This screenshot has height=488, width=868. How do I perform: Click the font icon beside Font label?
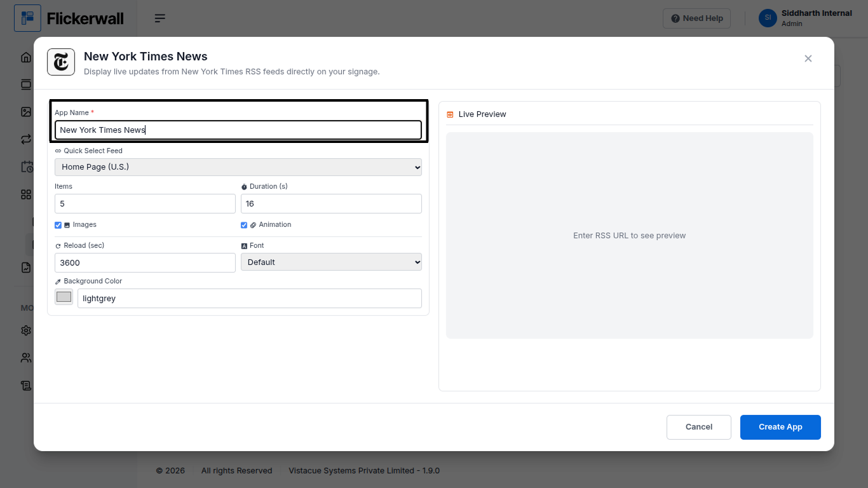(x=244, y=246)
